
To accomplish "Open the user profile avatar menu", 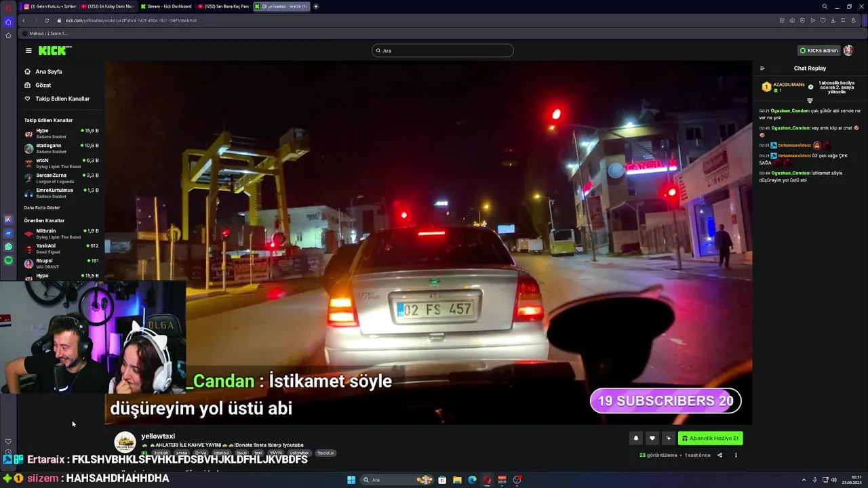I will pyautogui.click(x=848, y=50).
